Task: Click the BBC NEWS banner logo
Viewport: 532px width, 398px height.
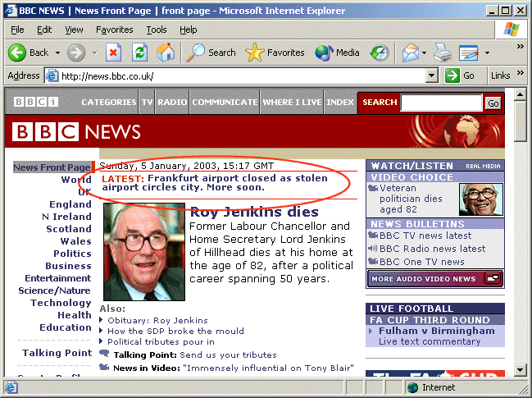Action: pos(76,132)
